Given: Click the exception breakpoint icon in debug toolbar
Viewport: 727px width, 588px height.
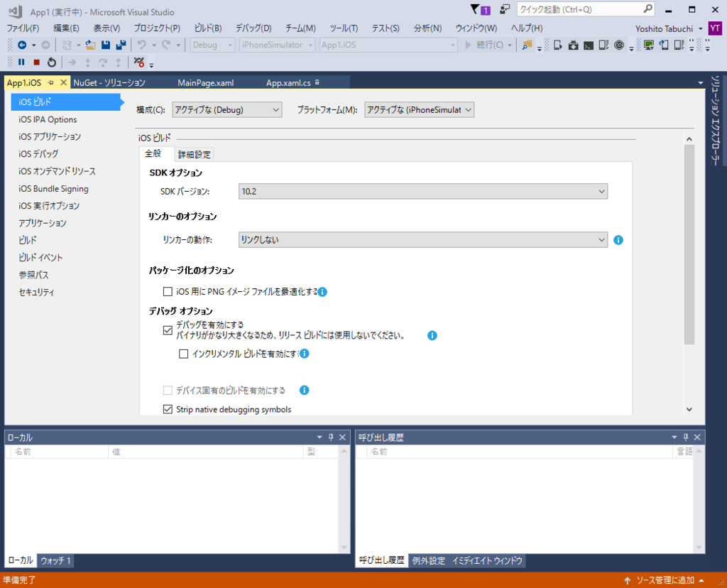Looking at the screenshot, I should coord(138,62).
